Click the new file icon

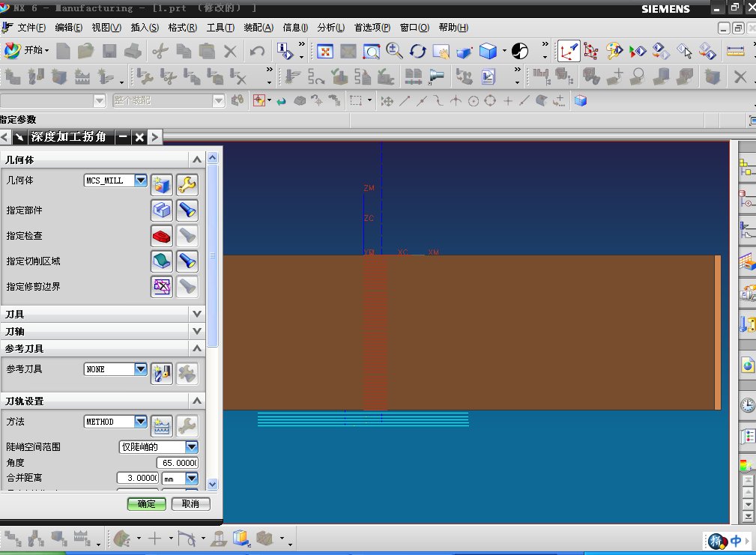click(x=63, y=51)
